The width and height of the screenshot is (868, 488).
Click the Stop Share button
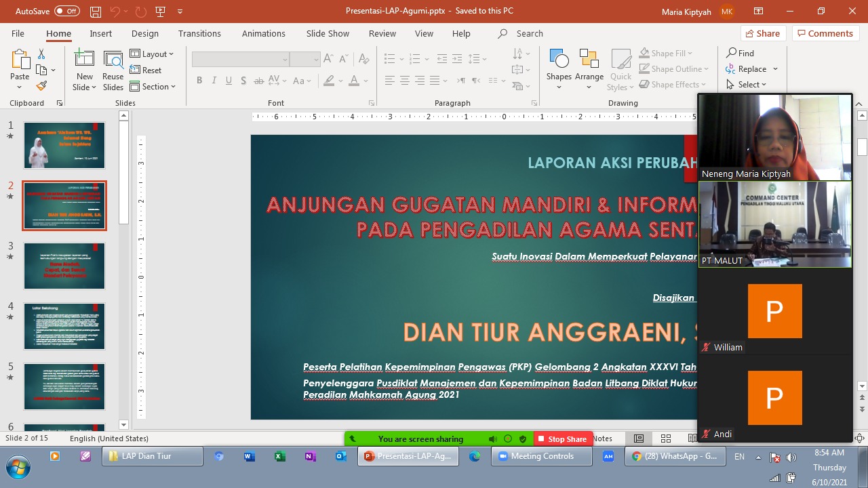[x=562, y=439]
